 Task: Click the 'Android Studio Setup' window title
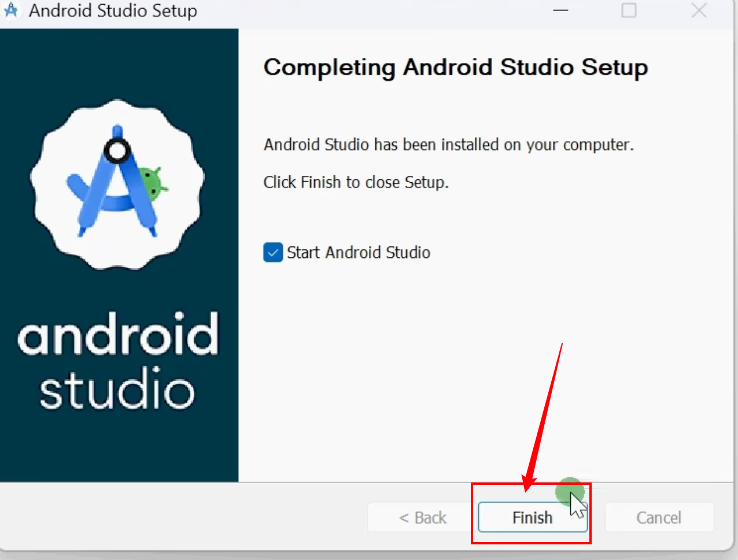(113, 10)
